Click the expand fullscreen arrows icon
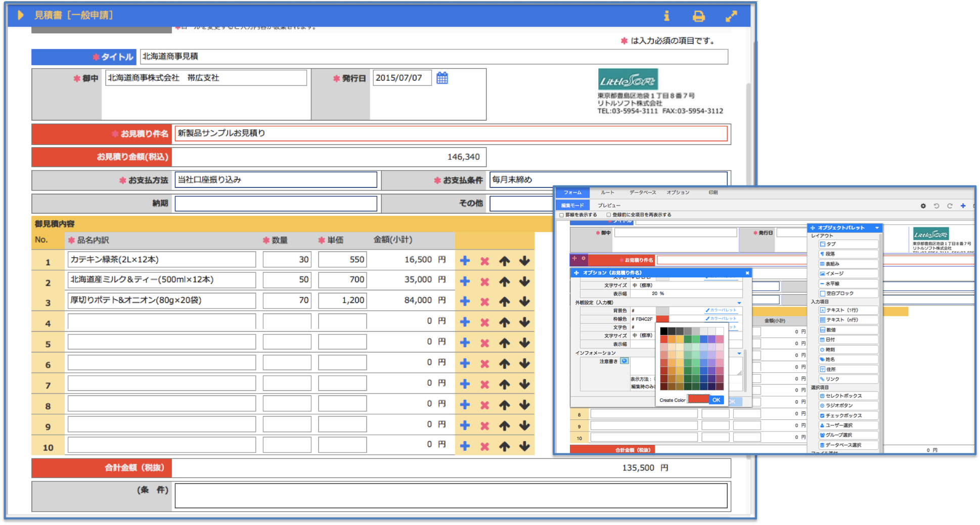The height and width of the screenshot is (525, 980). coord(731,16)
